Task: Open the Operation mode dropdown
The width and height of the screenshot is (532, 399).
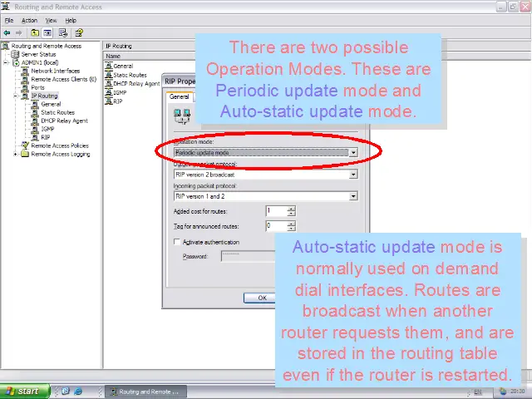Action: click(x=352, y=153)
